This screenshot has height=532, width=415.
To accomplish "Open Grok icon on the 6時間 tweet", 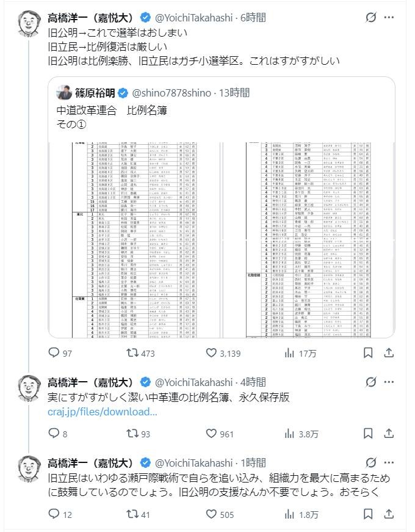I will [x=371, y=18].
